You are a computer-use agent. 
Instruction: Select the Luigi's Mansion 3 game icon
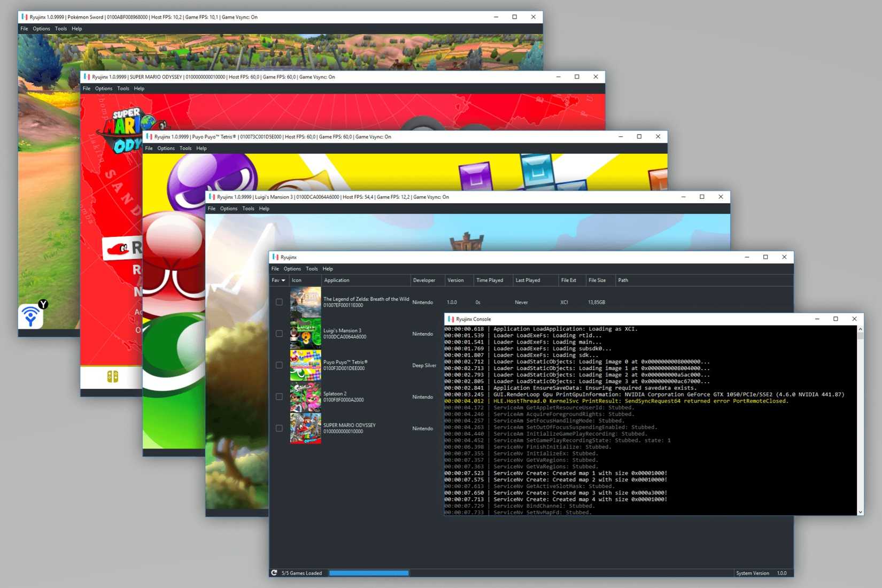[x=305, y=334]
